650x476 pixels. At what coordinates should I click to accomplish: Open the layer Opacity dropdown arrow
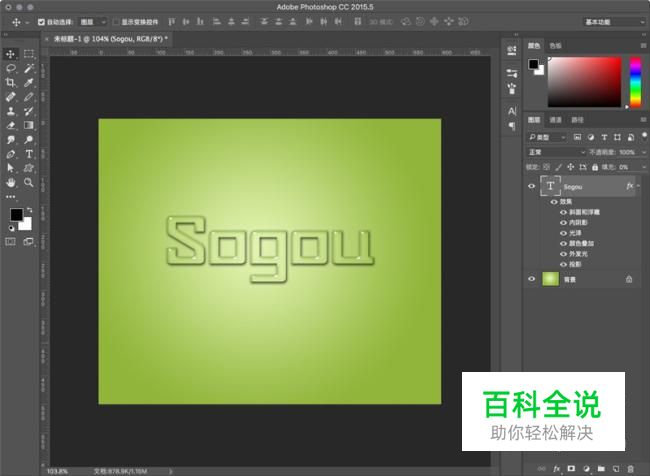click(x=644, y=153)
